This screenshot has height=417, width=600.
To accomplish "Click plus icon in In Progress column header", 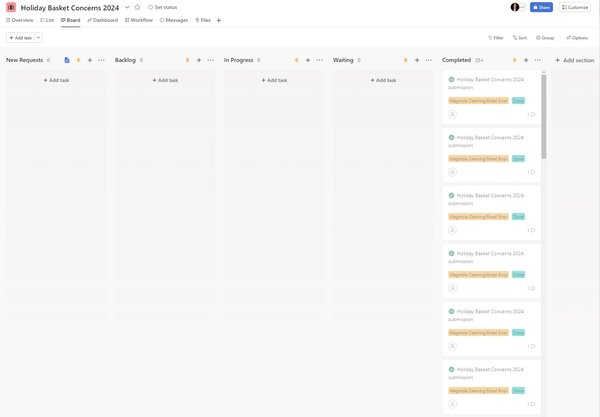I will click(x=307, y=60).
